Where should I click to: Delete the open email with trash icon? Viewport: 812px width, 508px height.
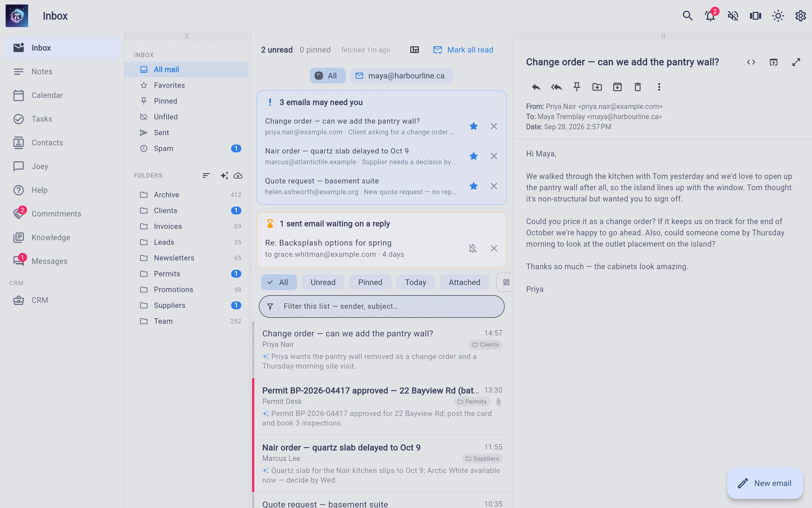638,87
